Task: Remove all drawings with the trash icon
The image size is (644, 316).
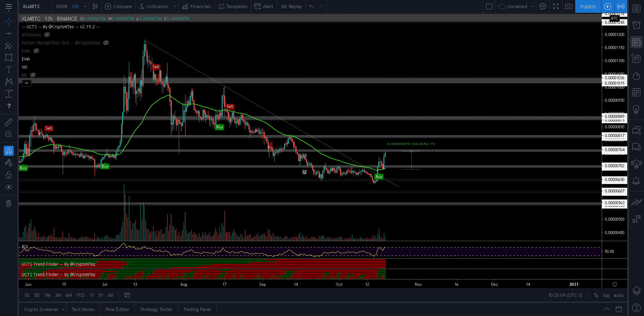Action: (x=9, y=204)
